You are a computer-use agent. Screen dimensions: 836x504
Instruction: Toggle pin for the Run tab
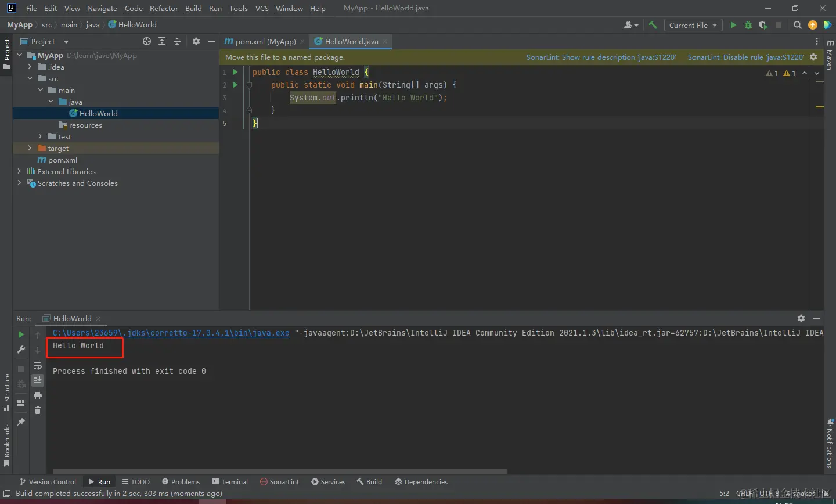coord(21,422)
